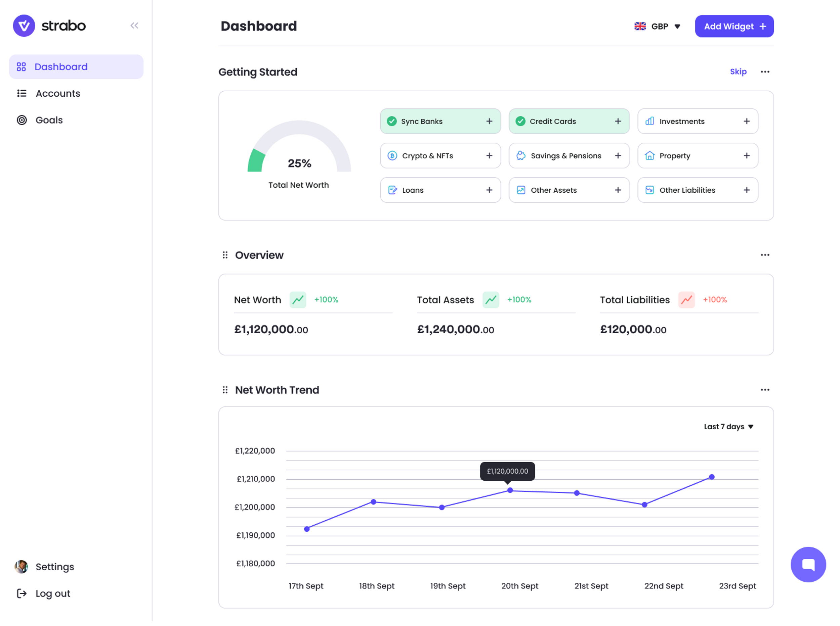840x626 pixels.
Task: Click the Crypto & NFTs bitcoin icon
Action: (x=392, y=155)
